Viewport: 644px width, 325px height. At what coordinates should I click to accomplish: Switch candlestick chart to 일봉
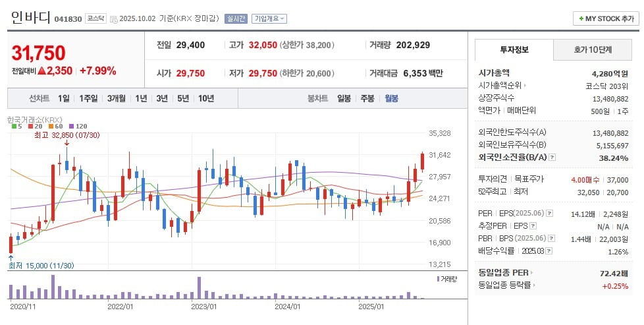(x=344, y=98)
